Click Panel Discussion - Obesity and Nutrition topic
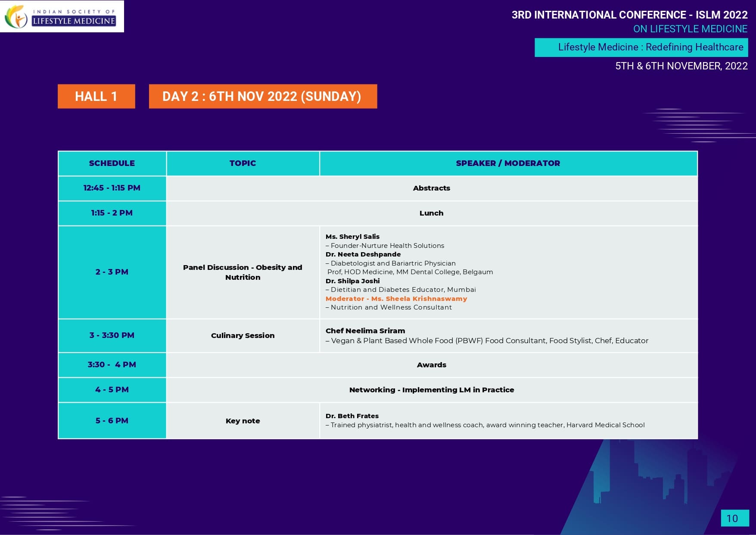The width and height of the screenshot is (756, 535). [243, 272]
